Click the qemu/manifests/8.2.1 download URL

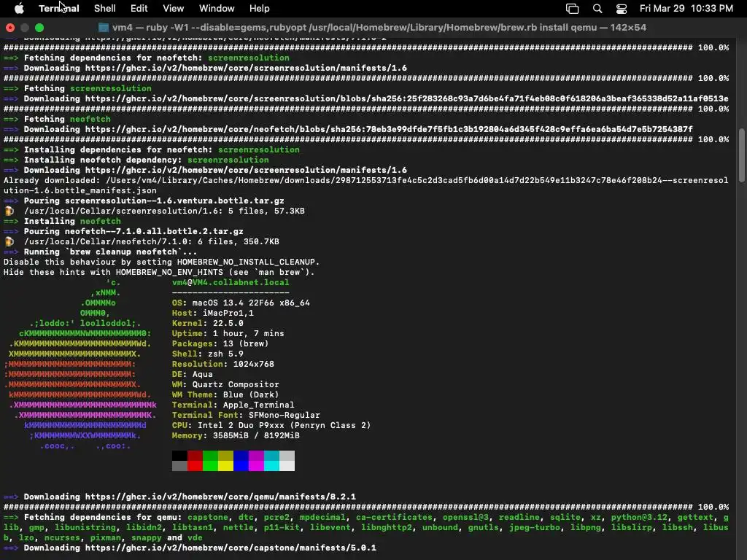pos(220,497)
